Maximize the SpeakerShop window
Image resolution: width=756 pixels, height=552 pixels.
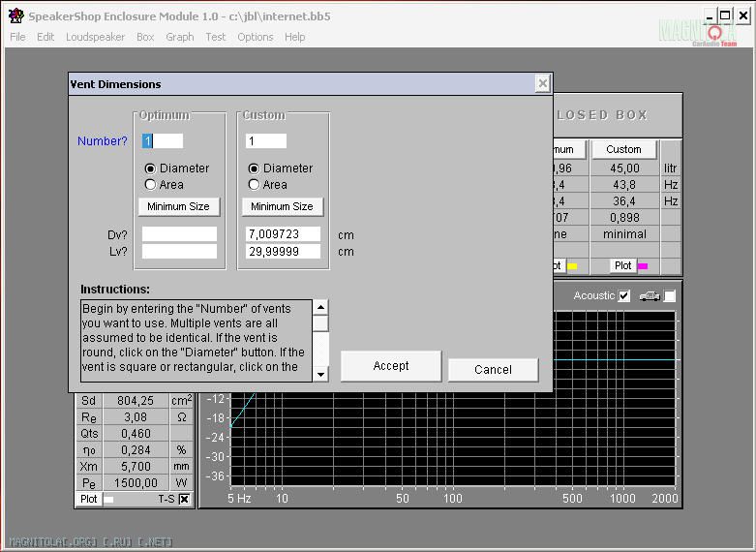click(725, 15)
